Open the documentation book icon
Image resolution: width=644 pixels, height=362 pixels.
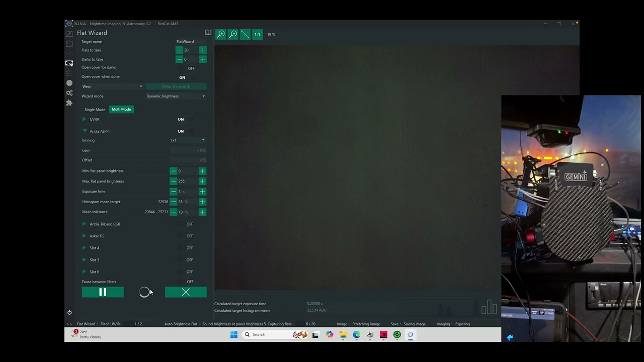[208, 33]
